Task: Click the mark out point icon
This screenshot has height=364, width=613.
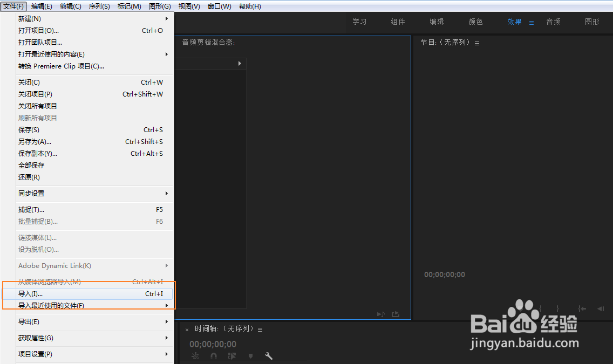Action: tap(557, 308)
